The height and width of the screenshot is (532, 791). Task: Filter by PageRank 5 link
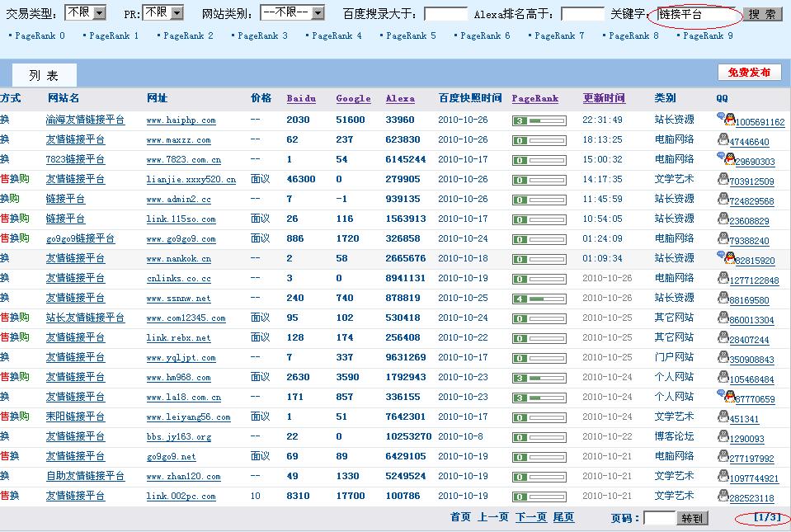tap(411, 36)
